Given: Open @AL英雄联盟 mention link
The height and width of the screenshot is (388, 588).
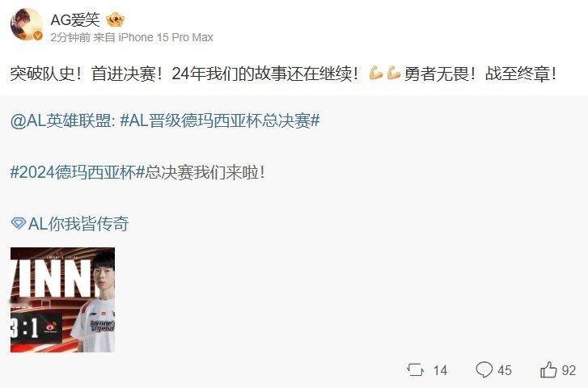Looking at the screenshot, I should pyautogui.click(x=61, y=121).
